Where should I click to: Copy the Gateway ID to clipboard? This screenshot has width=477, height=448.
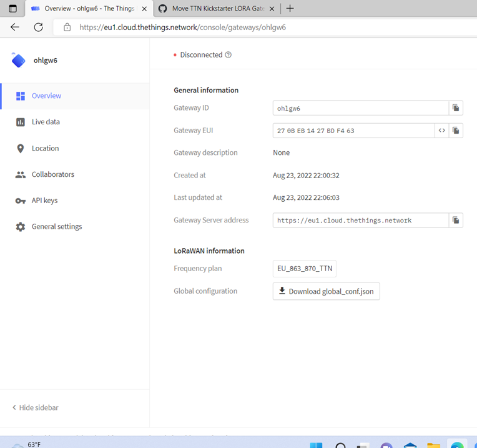pyautogui.click(x=456, y=108)
